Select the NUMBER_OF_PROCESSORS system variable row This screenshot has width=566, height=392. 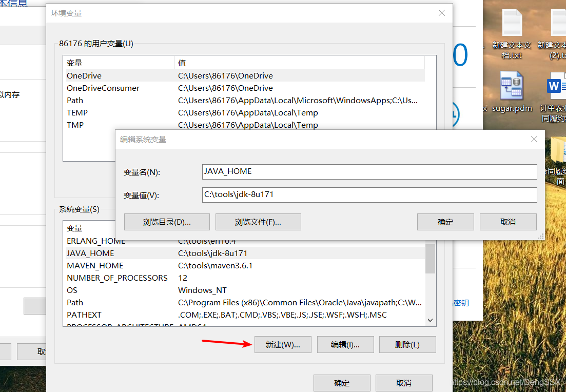click(x=244, y=278)
